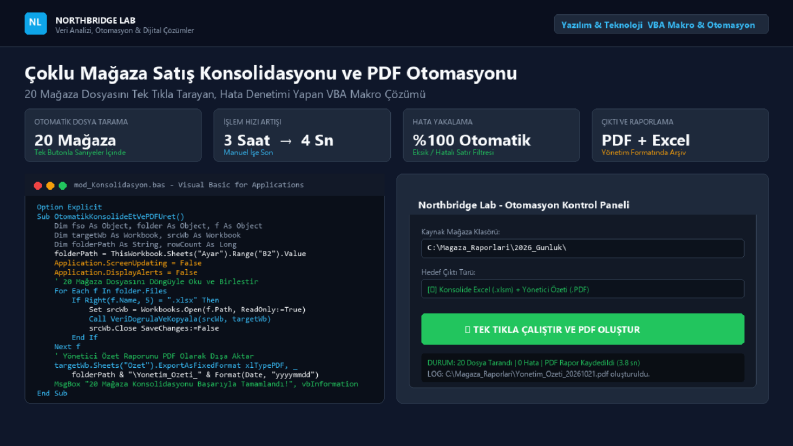
Task: Click the folderPath = ThisWorkbook.Sheets line
Action: 180,253
